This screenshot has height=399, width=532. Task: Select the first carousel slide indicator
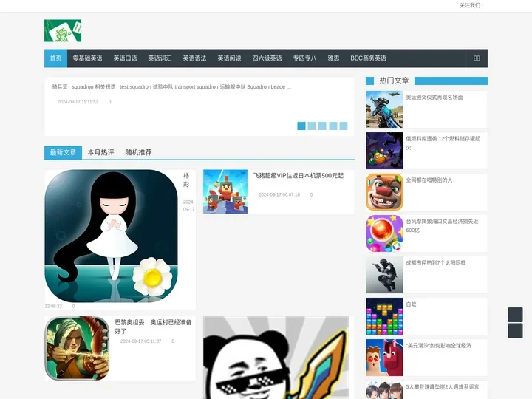click(x=301, y=126)
